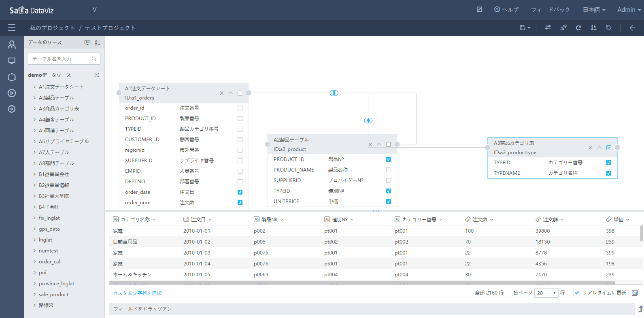Viewport: 644px width, 318px height.
Task: Open the rows per page dropdown
Action: point(546,293)
